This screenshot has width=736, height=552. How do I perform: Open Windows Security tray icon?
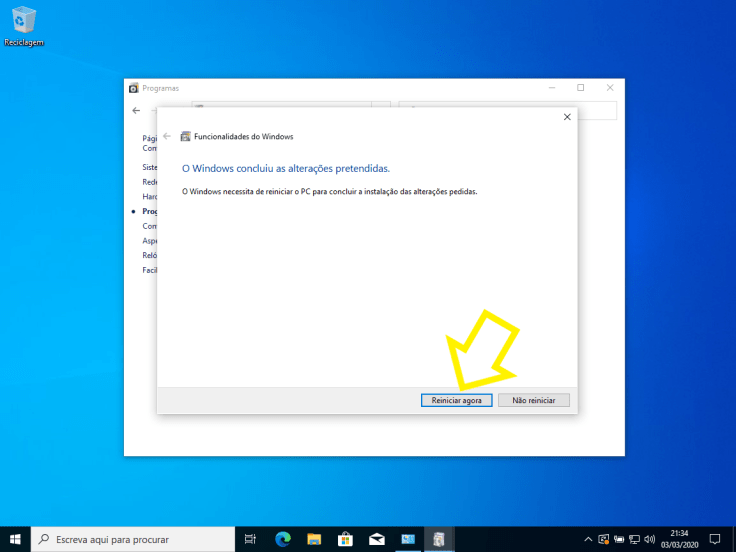point(604,539)
